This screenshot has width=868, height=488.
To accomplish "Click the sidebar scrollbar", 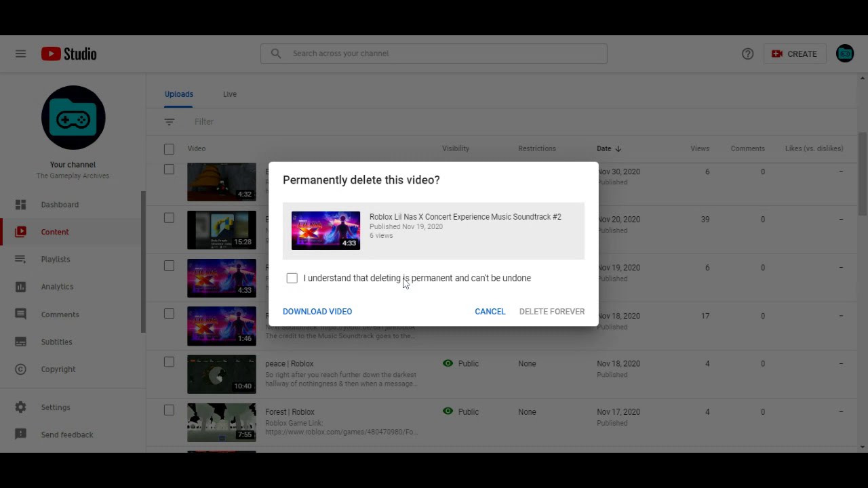I will coord(143,262).
